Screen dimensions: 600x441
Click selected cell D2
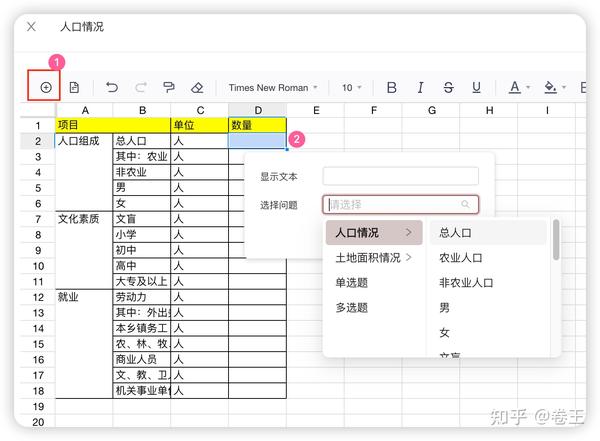(258, 141)
